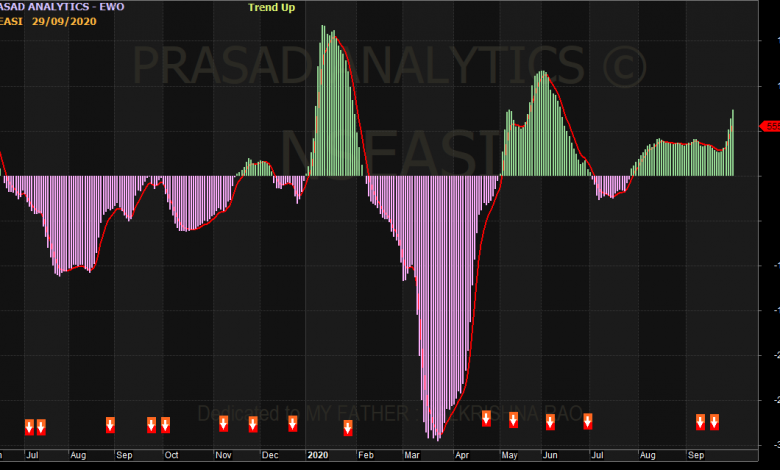Click the green Trend Up label

(x=272, y=7)
